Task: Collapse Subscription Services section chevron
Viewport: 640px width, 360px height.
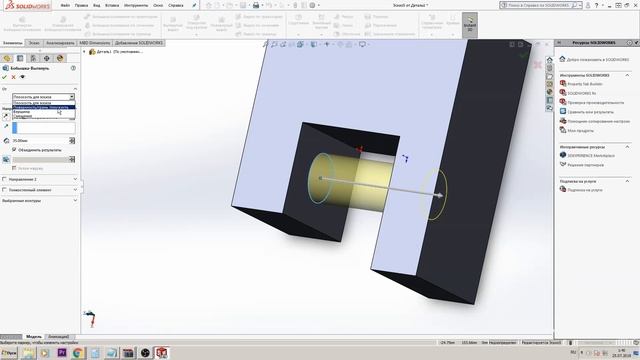Action: coord(627,181)
